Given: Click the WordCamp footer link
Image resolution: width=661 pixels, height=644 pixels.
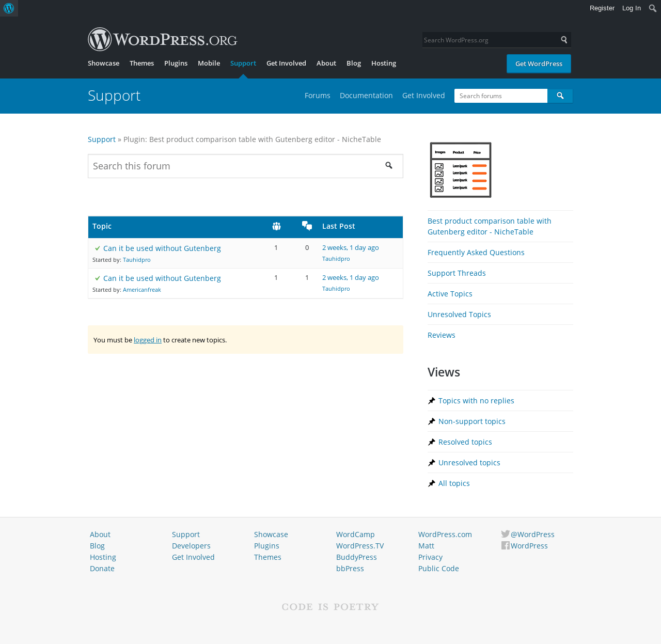Looking at the screenshot, I should click(355, 535).
